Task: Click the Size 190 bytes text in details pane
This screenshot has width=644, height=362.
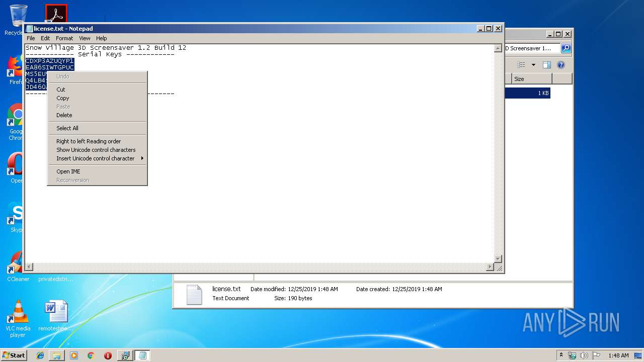Action: pyautogui.click(x=293, y=298)
